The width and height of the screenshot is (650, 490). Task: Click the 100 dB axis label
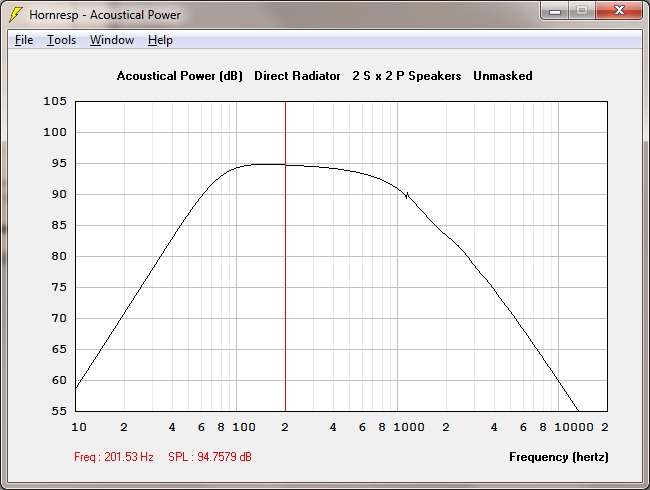[x=55, y=132]
